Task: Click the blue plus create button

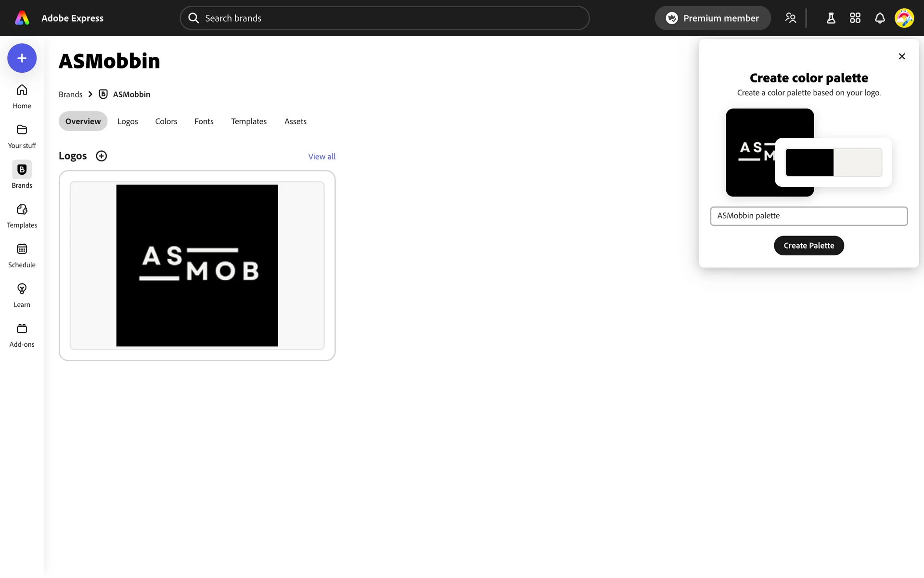Action: pyautogui.click(x=22, y=58)
